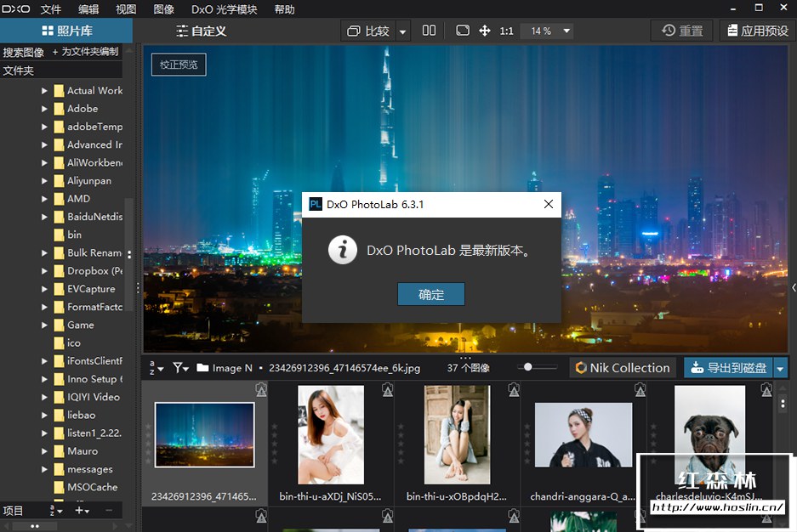Switch to the 照片库 photo library tab
Image resolution: width=797 pixels, height=532 pixels.
[66, 31]
